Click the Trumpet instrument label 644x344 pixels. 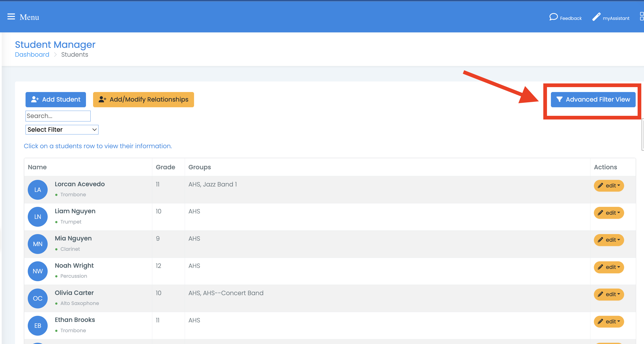[x=71, y=222]
